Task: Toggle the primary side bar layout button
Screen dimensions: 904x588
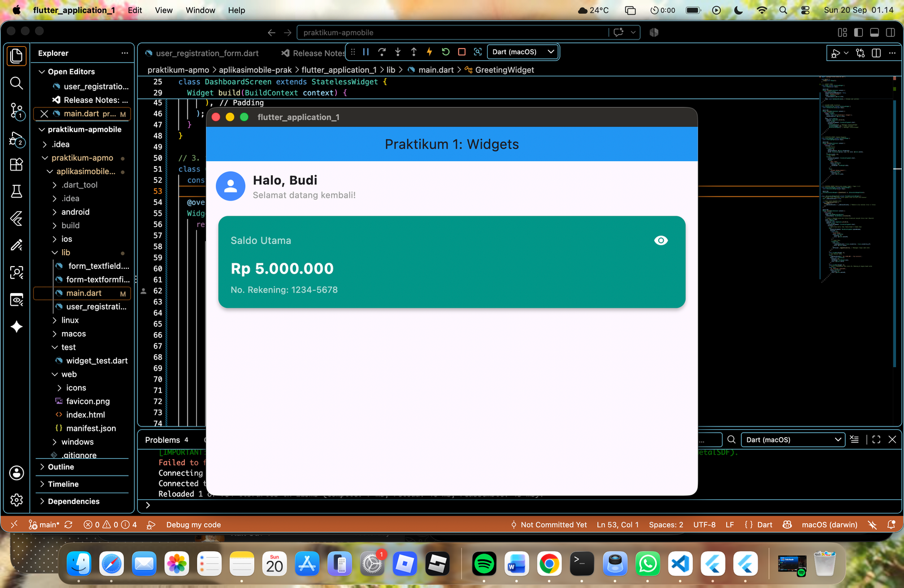Action: [858, 33]
